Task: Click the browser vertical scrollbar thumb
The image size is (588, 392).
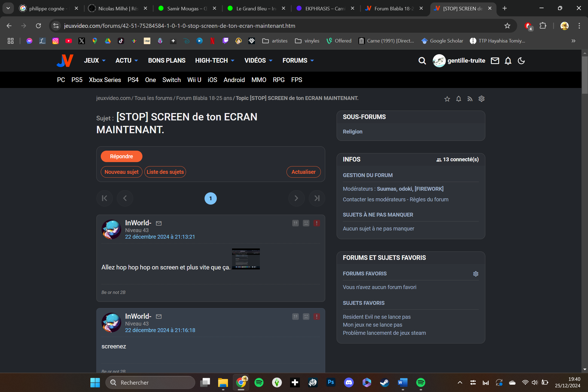Action: click(584, 75)
